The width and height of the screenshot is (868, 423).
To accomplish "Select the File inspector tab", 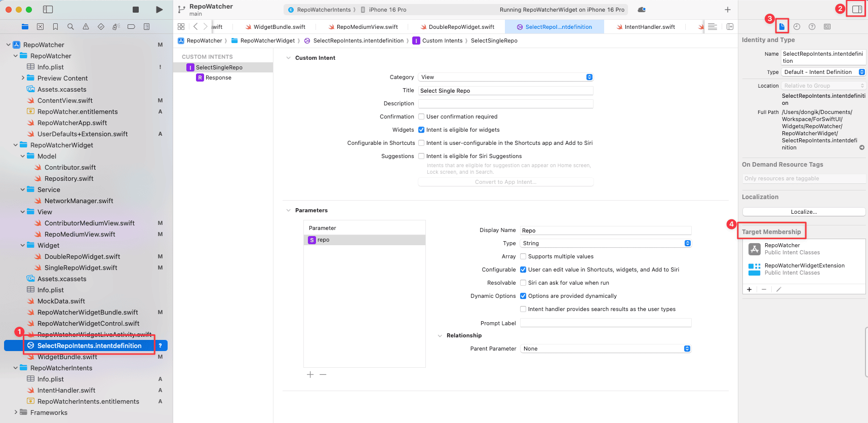I will pos(782,26).
